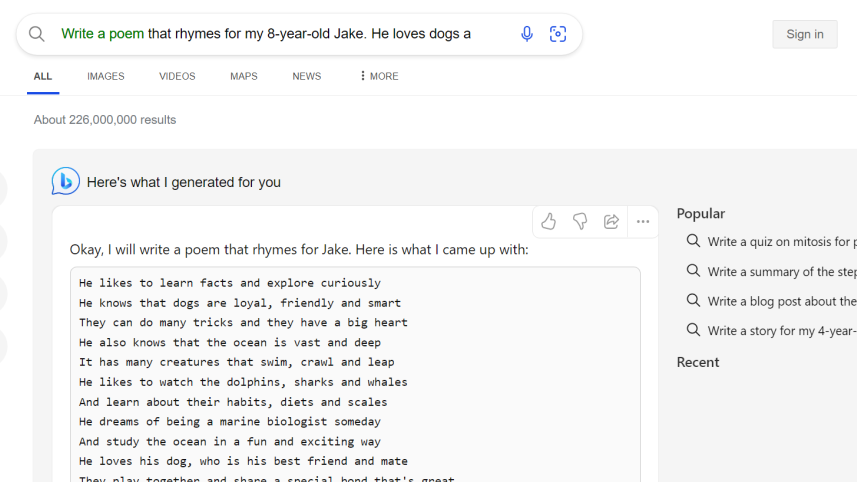The image size is (857, 482).
Task: Click the magnifying glass search icon
Action: click(37, 34)
